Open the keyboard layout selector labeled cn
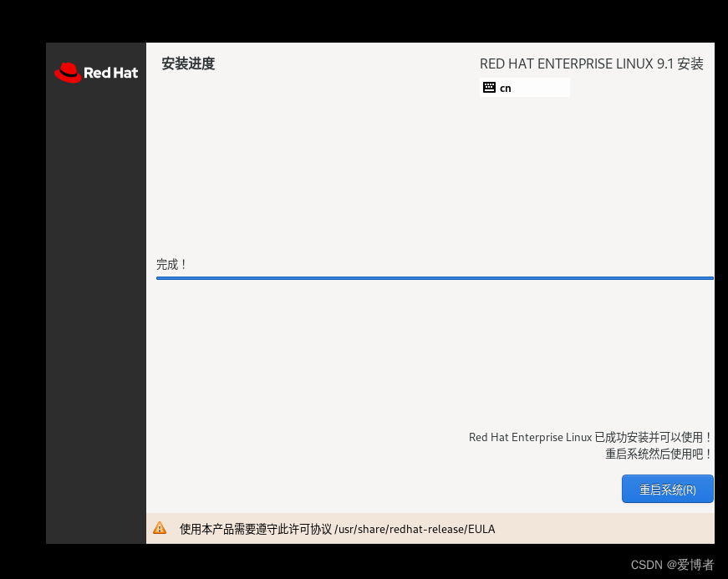The image size is (728, 579). click(x=525, y=87)
